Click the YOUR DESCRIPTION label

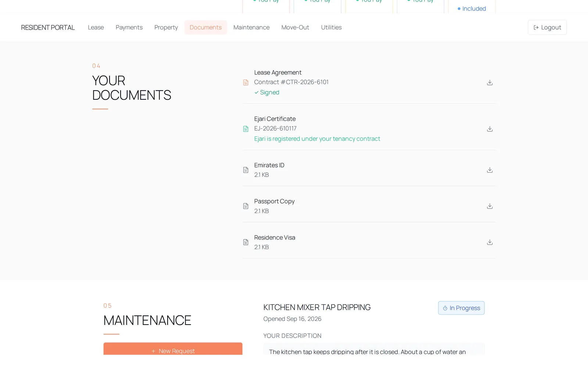point(292,336)
